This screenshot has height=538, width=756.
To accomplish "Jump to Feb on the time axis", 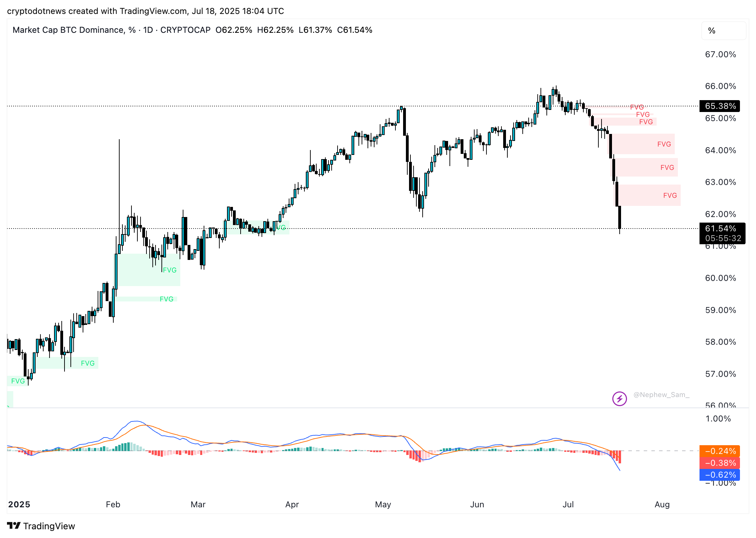I will (x=113, y=505).
